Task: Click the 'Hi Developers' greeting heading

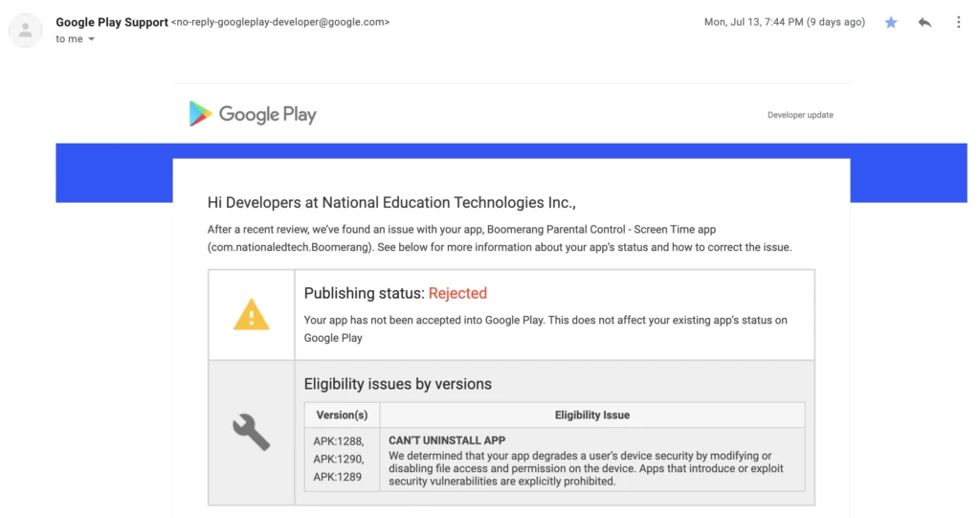Action: tap(391, 202)
